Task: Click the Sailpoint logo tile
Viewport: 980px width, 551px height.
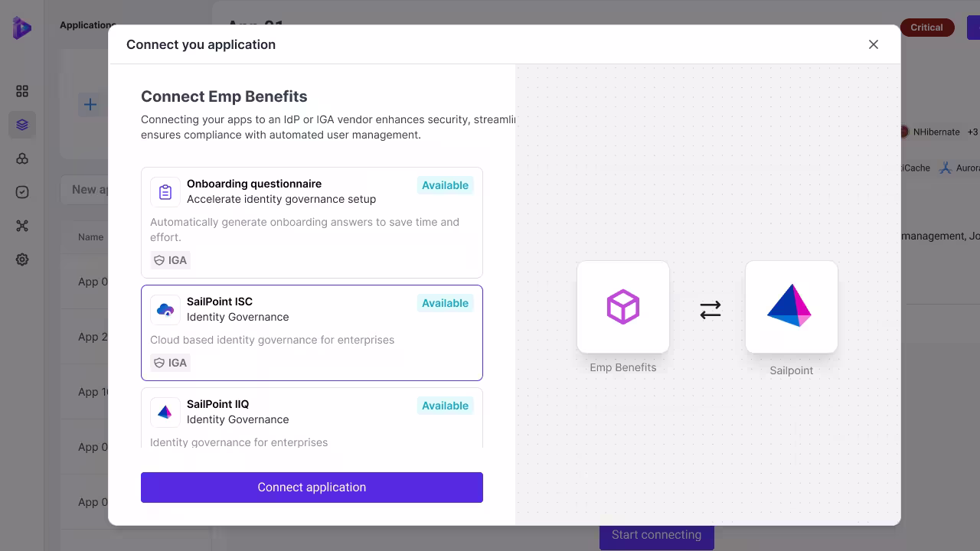Action: 792,307
